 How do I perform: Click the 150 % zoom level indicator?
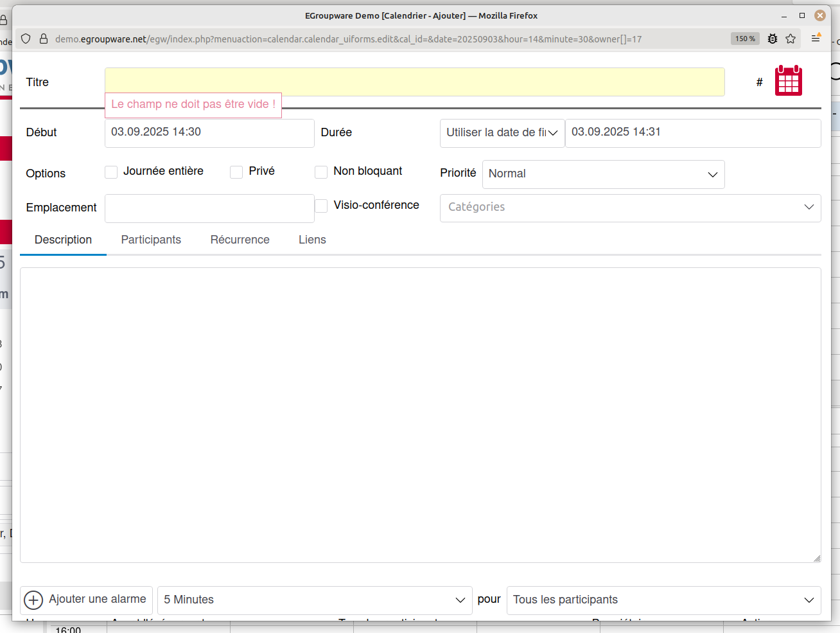pyautogui.click(x=745, y=39)
